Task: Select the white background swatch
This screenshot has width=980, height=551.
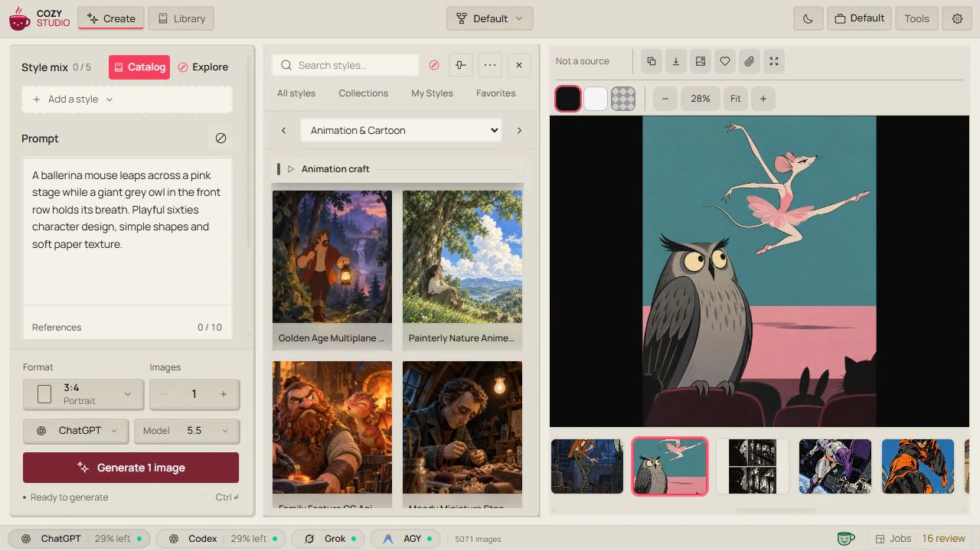Action: [x=596, y=99]
